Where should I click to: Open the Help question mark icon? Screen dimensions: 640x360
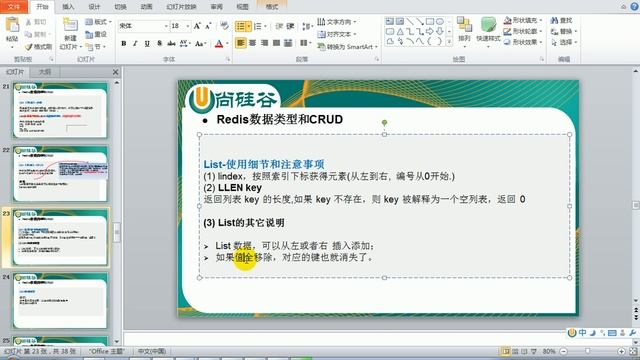635,7
